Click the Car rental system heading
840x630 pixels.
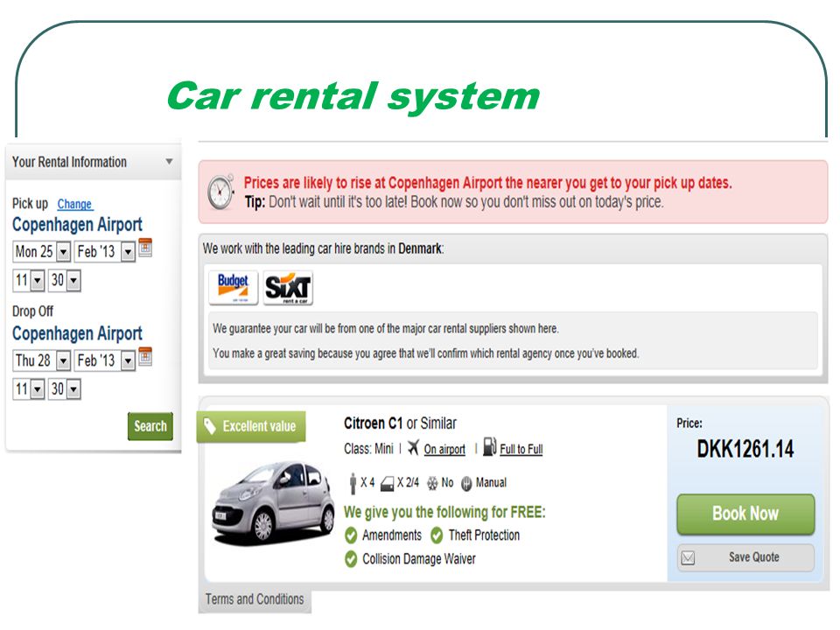[353, 96]
